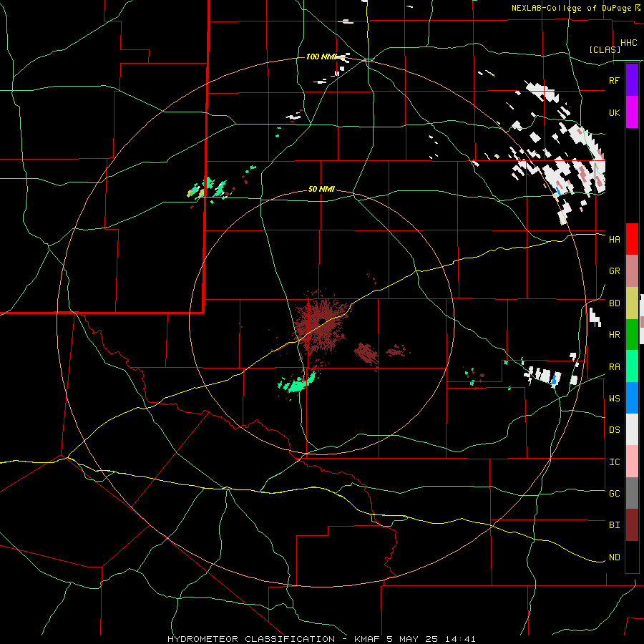Click the HR legend label
Image resolution: width=644 pixels, height=644 pixels.
coord(614,335)
